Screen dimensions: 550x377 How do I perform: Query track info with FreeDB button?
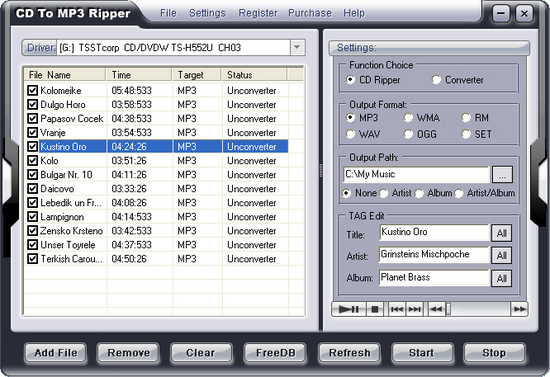click(x=275, y=353)
